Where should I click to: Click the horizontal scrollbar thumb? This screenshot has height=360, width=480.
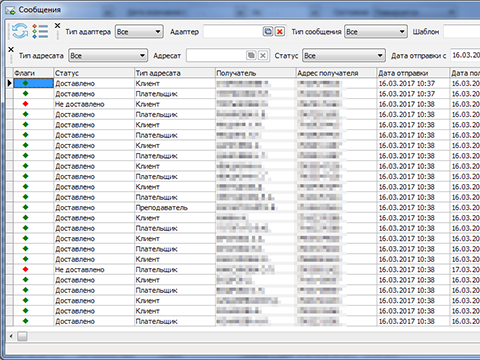point(22,336)
